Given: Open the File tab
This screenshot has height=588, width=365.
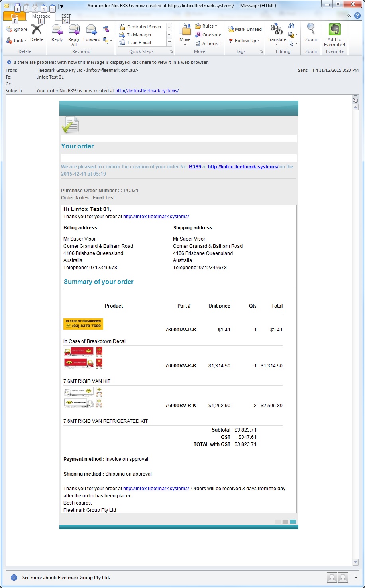Looking at the screenshot, I should click(14, 16).
